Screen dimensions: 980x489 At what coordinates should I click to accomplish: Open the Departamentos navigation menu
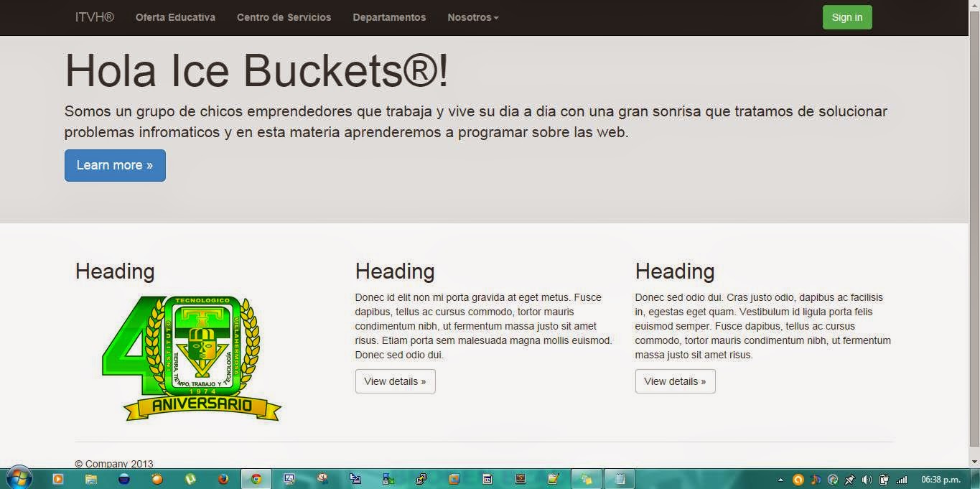point(388,17)
